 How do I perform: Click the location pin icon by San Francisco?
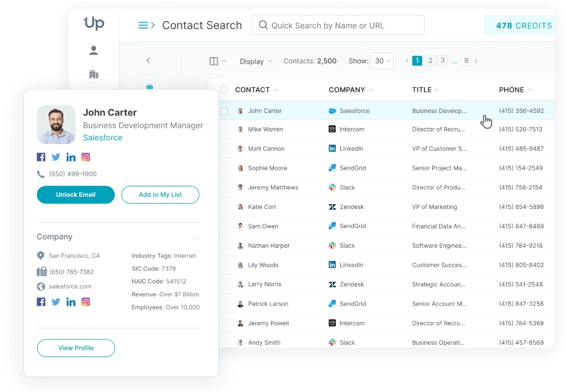(x=41, y=256)
